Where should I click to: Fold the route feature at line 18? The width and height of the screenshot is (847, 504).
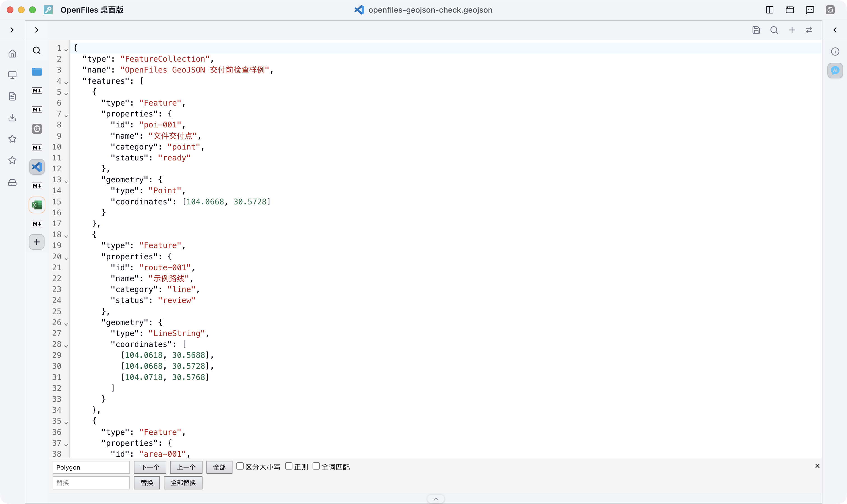66,236
